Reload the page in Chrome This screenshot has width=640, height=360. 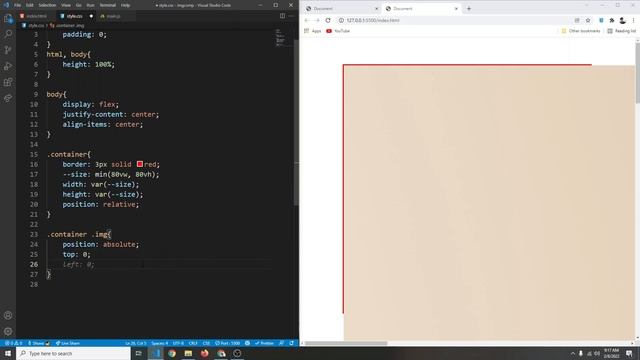coord(328,20)
